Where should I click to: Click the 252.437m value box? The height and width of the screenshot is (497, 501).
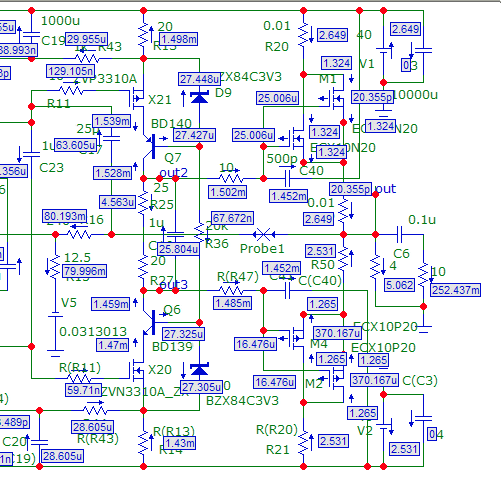pyautogui.click(x=455, y=290)
